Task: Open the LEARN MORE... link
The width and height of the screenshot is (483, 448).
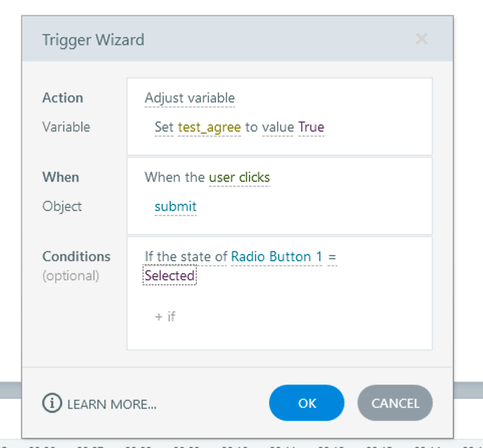Action: [111, 404]
